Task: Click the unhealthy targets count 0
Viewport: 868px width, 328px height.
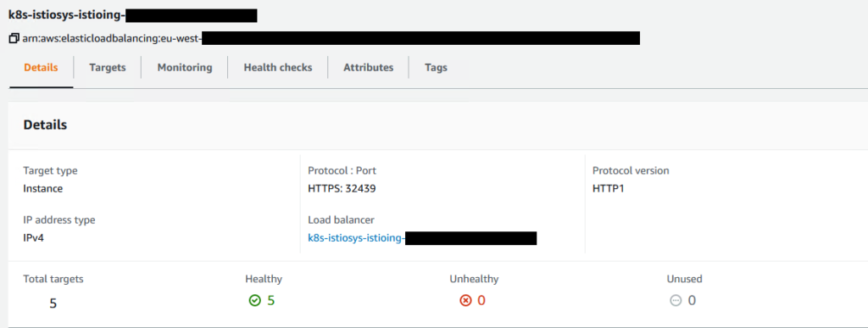Action: (481, 300)
